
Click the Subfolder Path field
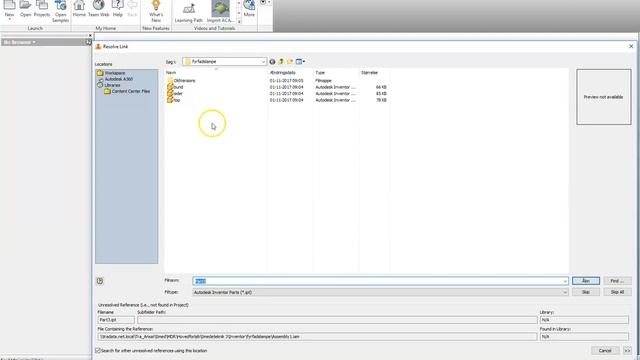click(x=337, y=320)
